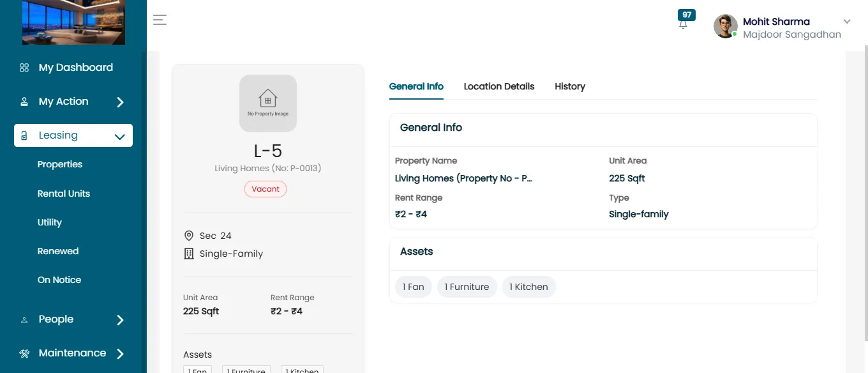Click the Single-family Type value
Viewport: 868px width, 373px height.
pos(639,214)
